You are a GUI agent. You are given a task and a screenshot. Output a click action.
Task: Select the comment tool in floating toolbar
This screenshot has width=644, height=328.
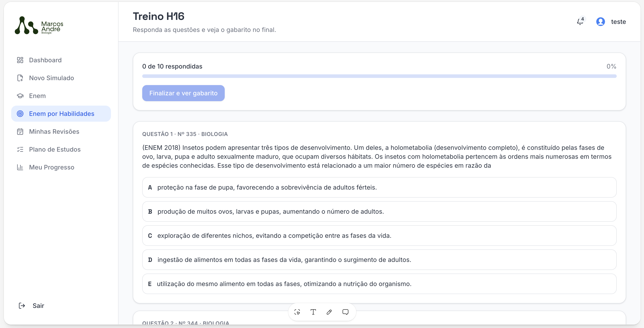(x=345, y=312)
